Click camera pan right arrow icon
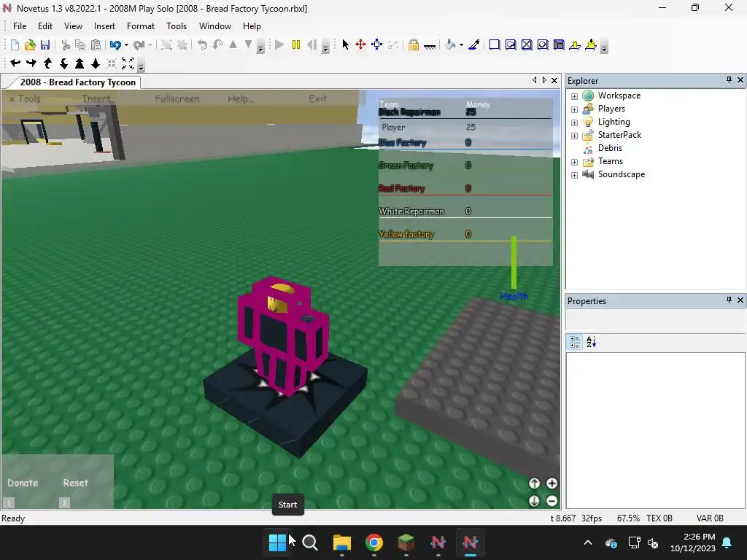This screenshot has width=747, height=560. coord(31,63)
